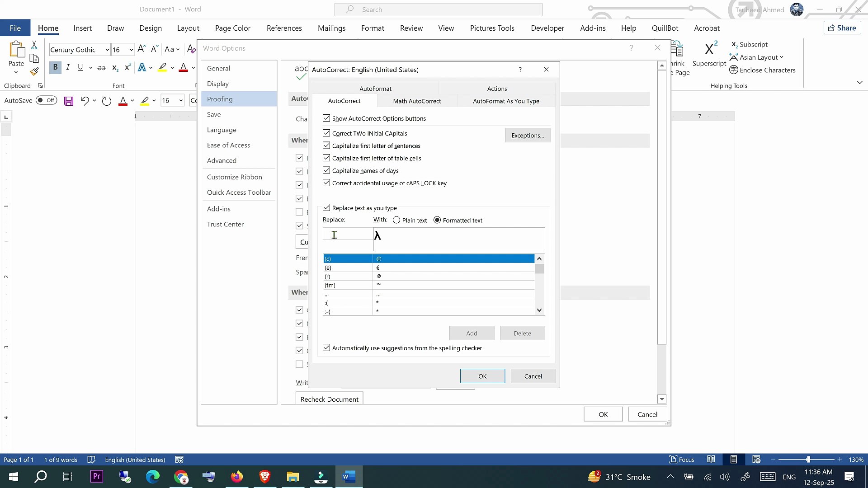Click the Exceptions... button
Viewport: 868px width, 488px height.
pyautogui.click(x=527, y=135)
